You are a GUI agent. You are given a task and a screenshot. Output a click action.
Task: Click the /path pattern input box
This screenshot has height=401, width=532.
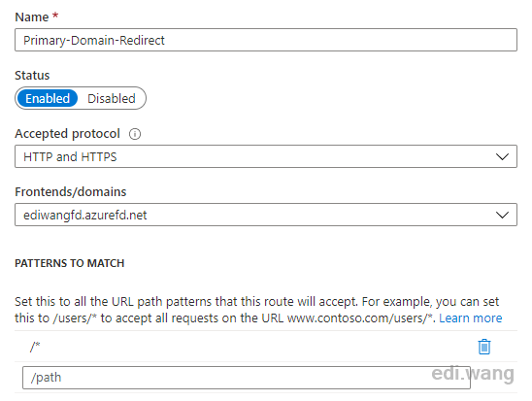(x=247, y=378)
